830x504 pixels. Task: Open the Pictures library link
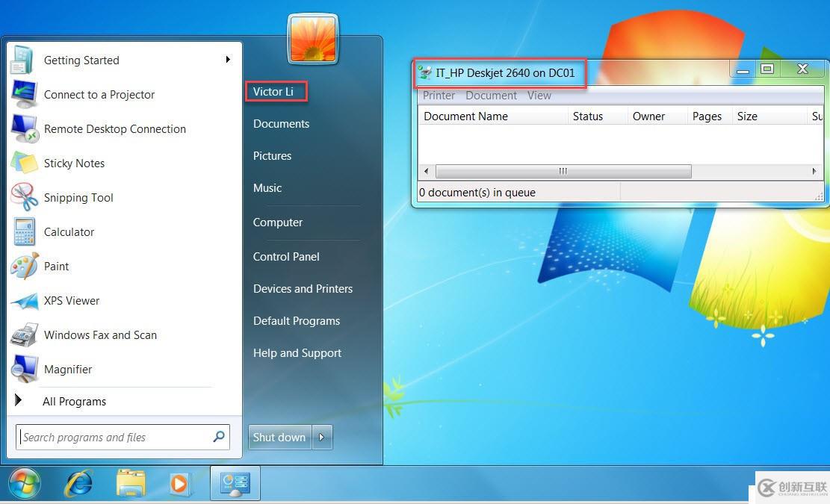(272, 156)
